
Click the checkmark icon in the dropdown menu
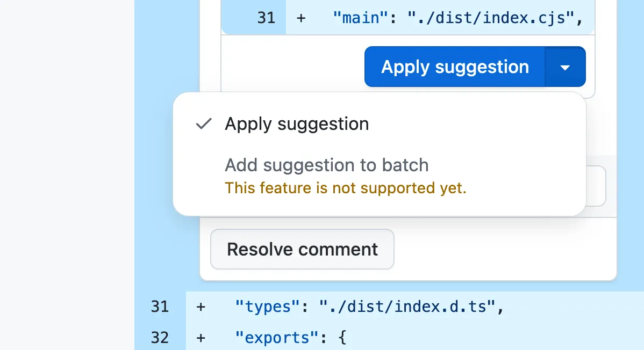[x=203, y=124]
